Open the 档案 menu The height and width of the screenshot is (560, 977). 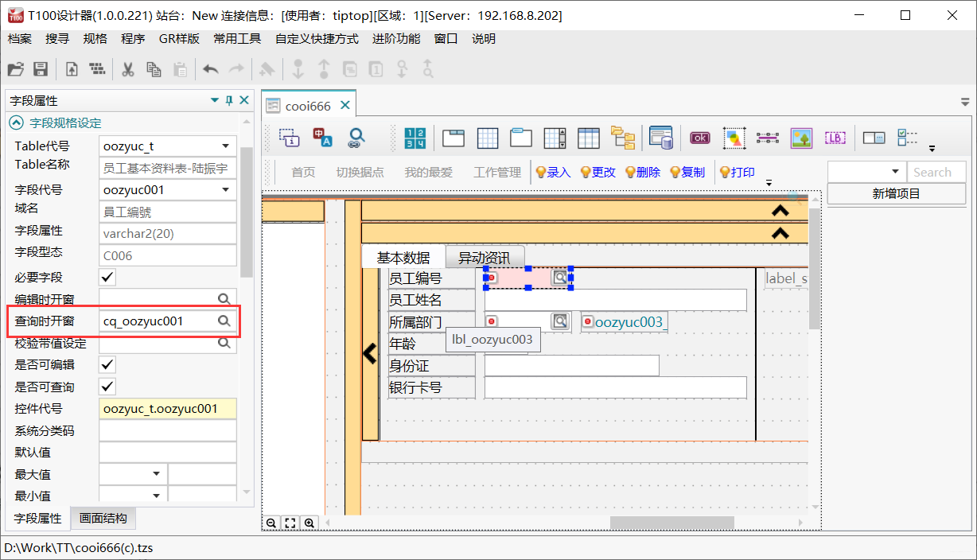(x=20, y=38)
